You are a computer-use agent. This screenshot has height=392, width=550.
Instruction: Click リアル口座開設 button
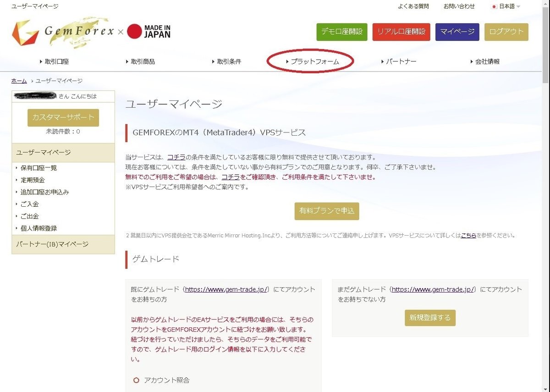[401, 32]
